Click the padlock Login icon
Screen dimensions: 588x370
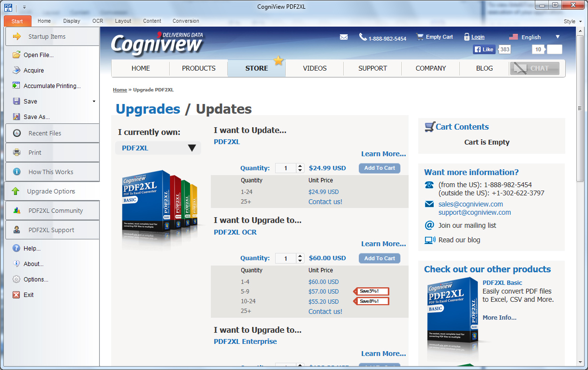coord(467,37)
